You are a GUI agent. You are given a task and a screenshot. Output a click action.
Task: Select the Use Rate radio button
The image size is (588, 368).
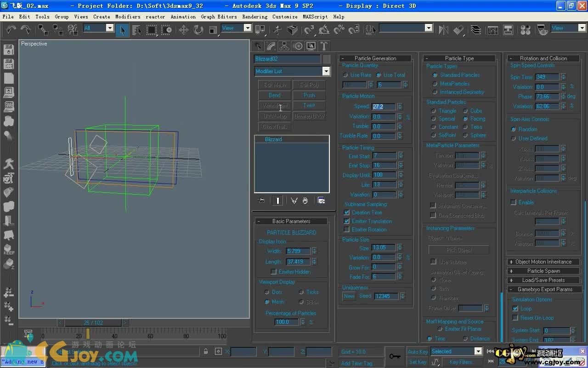coord(345,75)
